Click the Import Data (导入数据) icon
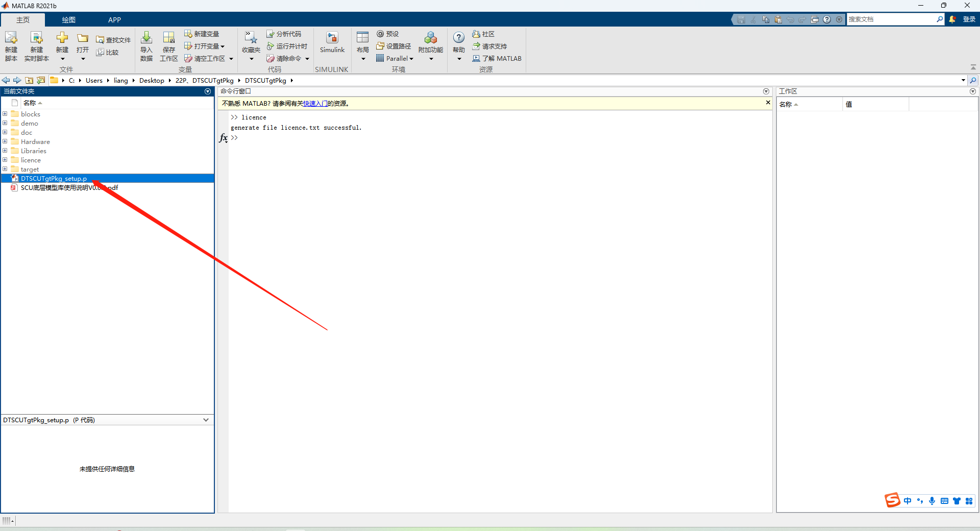 (x=146, y=46)
